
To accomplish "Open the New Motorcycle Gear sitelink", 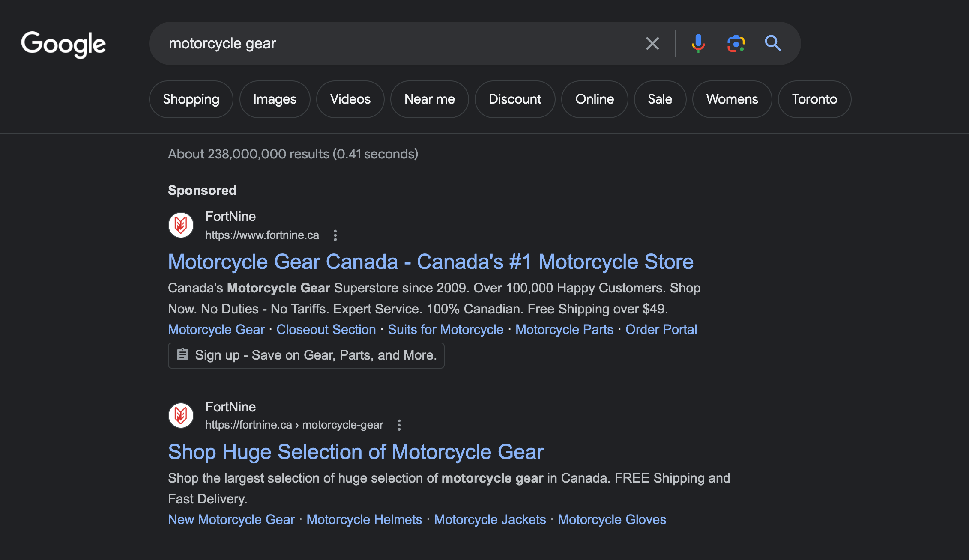I will 231,519.
